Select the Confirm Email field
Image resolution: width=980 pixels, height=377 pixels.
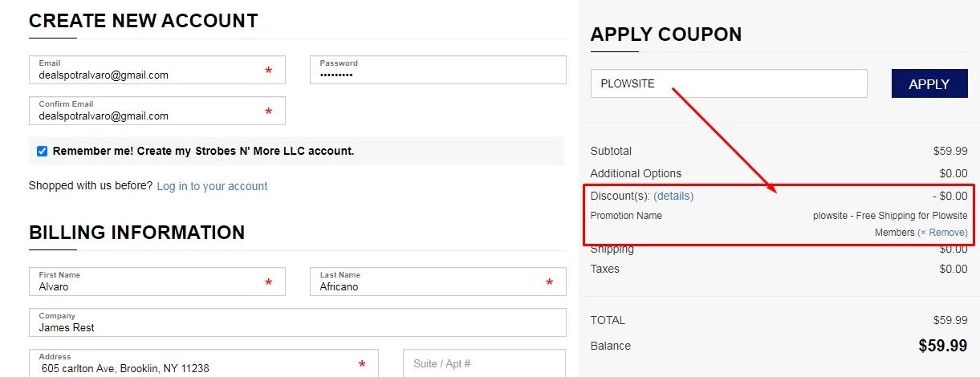(x=148, y=111)
